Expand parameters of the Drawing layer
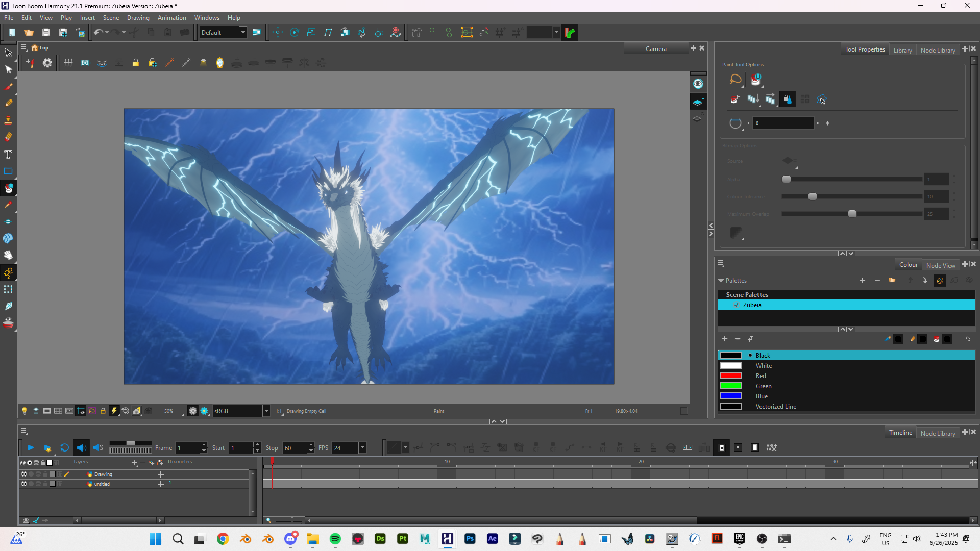The image size is (980, 551). click(161, 474)
